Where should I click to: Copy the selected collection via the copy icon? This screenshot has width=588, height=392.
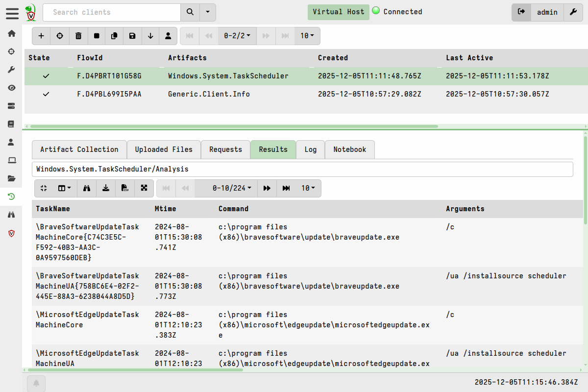114,36
